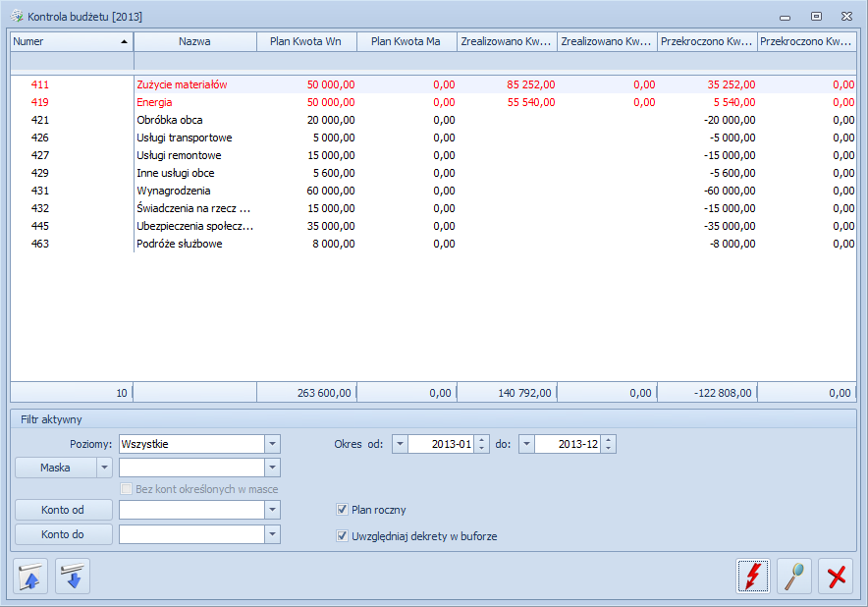Toggle Uwzględniaj dekrety w buforze checkbox

(342, 536)
